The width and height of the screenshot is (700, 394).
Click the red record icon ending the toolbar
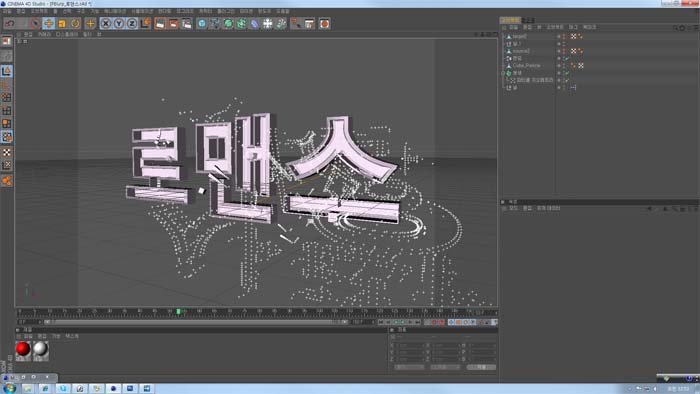(325, 23)
